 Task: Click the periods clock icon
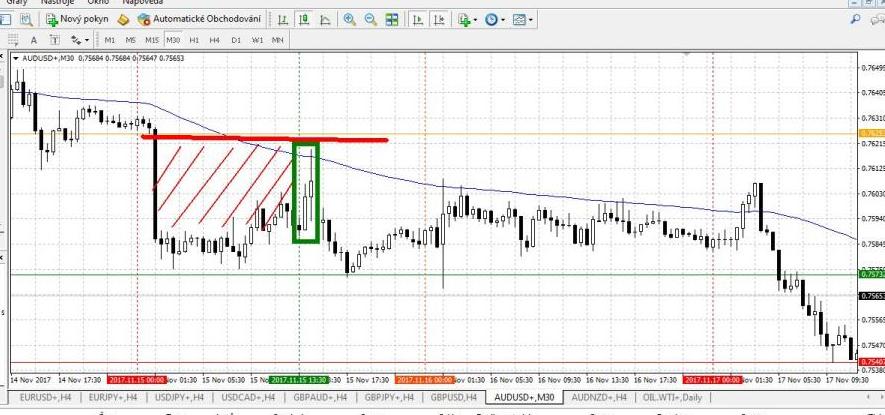[490, 20]
